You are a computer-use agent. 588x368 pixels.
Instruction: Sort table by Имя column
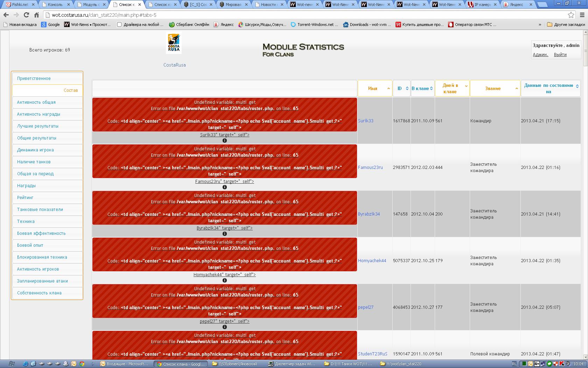tap(374, 89)
